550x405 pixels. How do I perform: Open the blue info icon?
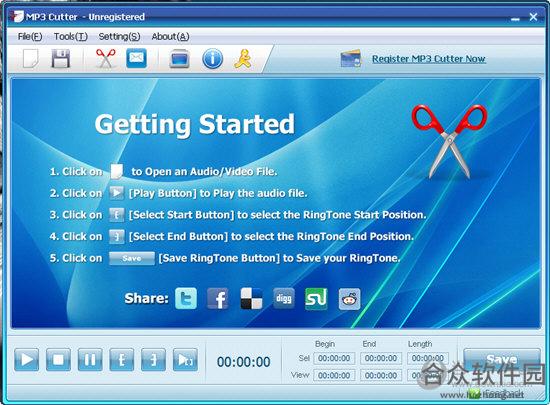tap(213, 59)
